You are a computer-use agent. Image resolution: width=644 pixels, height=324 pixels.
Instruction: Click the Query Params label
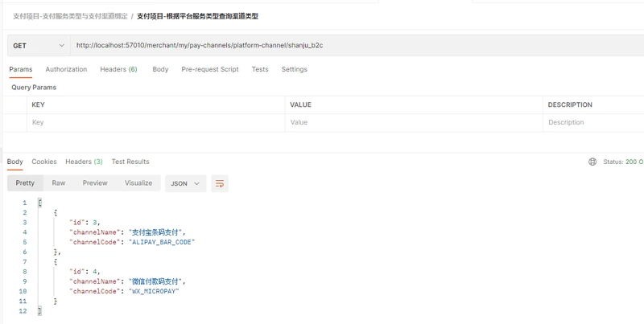coord(34,88)
